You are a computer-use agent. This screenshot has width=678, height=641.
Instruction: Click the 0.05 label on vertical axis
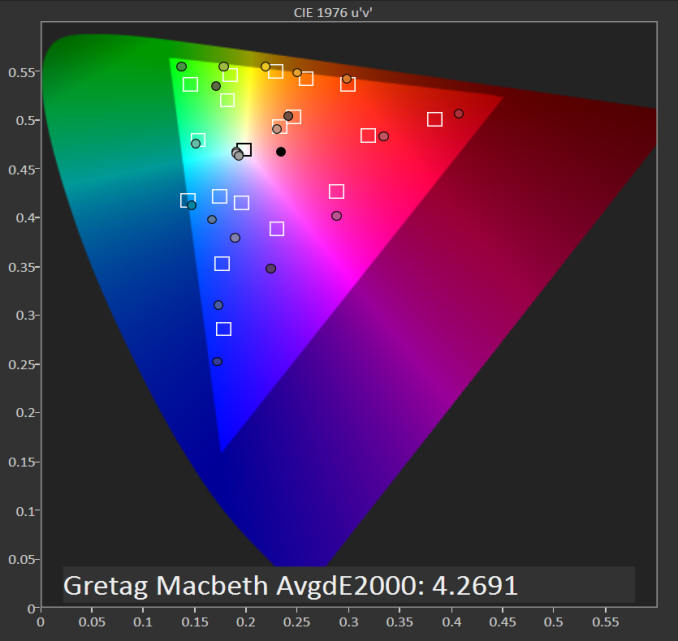[x=21, y=560]
